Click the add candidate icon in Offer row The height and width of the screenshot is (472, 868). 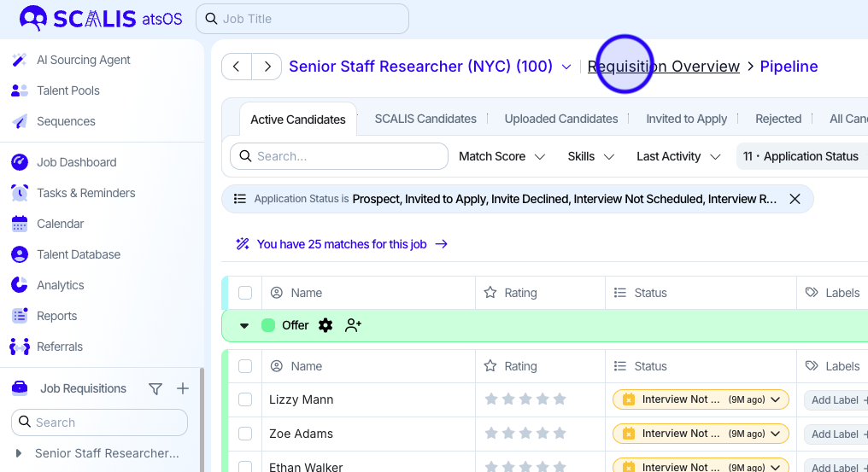pos(354,325)
